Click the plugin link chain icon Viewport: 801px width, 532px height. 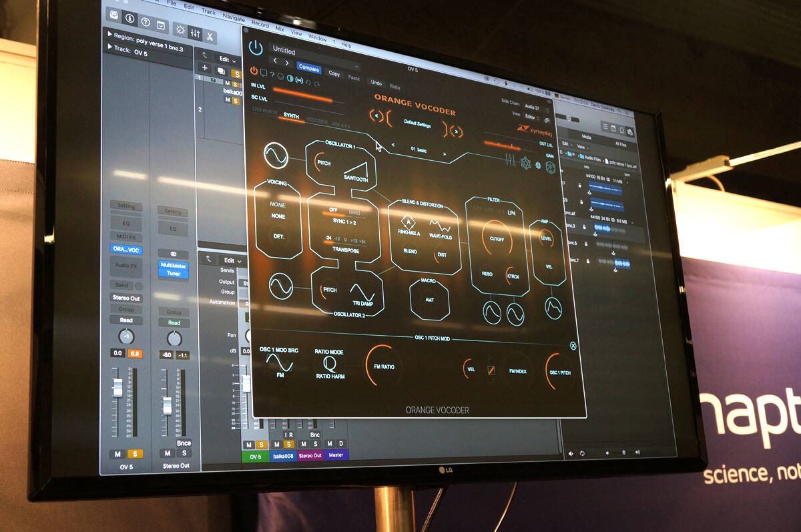tap(547, 121)
